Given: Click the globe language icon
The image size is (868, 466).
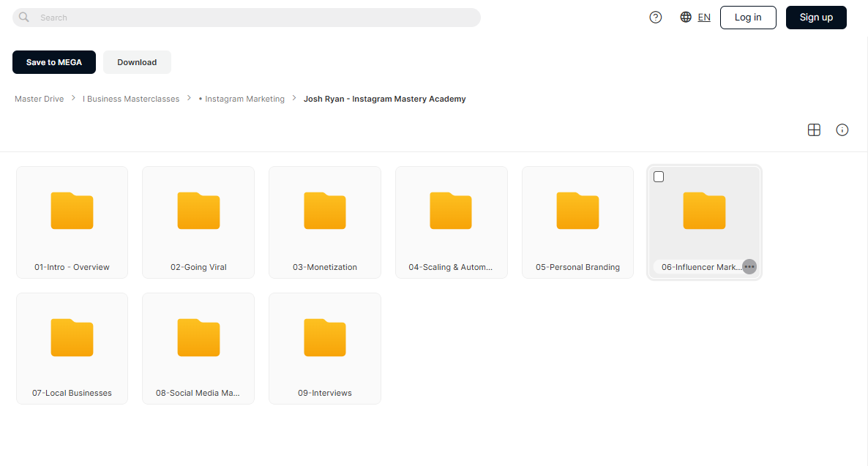Looking at the screenshot, I should click(686, 17).
